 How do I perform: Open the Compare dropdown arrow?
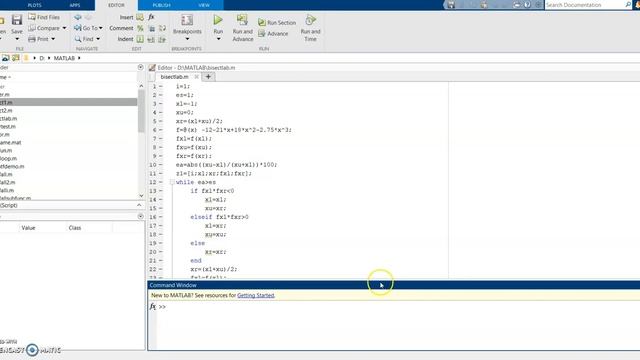tap(64, 28)
